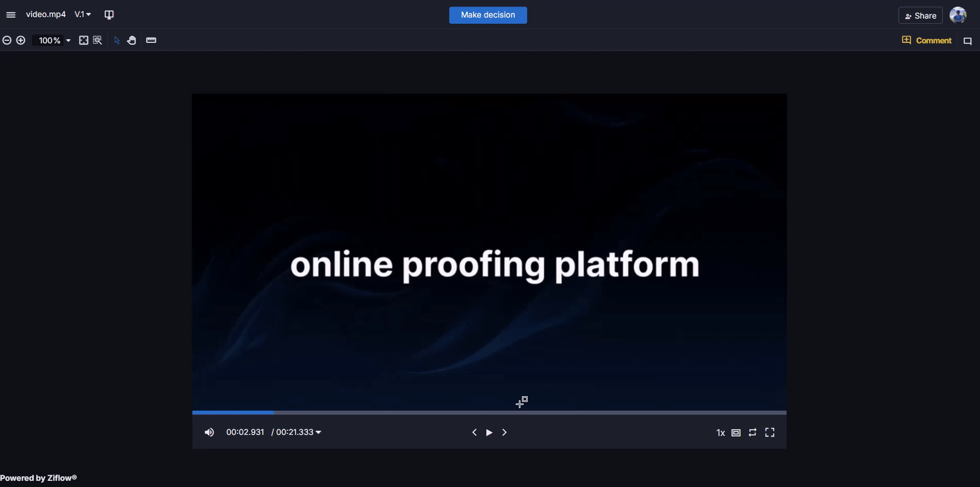The height and width of the screenshot is (487, 980).
Task: Mute the video volume
Action: tap(209, 432)
